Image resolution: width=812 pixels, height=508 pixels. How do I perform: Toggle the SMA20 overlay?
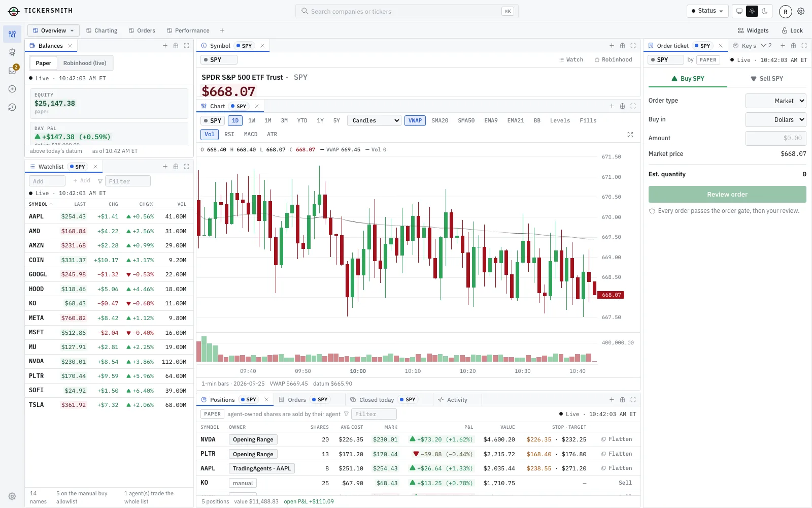(440, 121)
